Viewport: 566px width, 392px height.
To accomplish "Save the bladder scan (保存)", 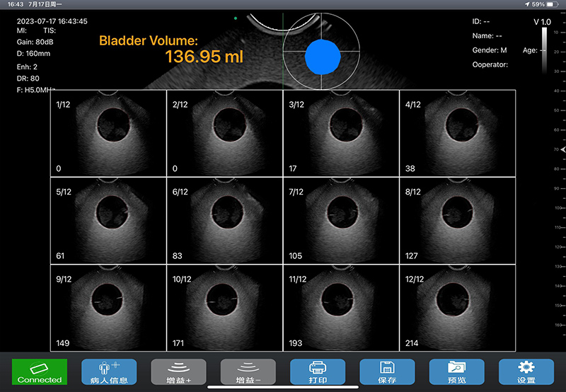I will point(386,372).
